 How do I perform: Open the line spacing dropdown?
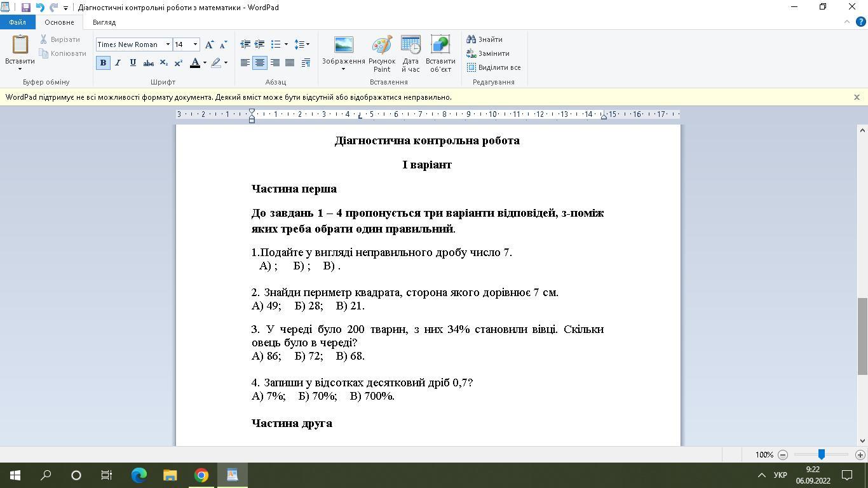(x=302, y=44)
